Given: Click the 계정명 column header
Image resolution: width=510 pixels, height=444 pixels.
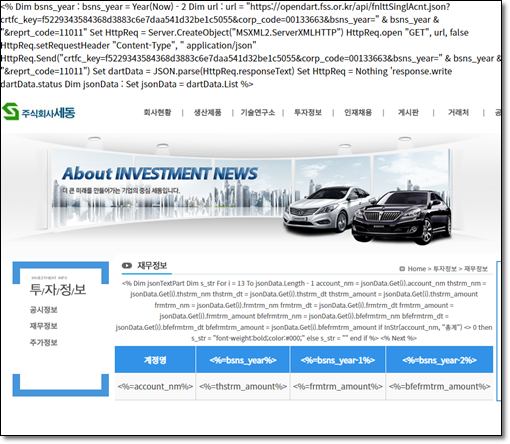Looking at the screenshot, I should pyautogui.click(x=155, y=360).
